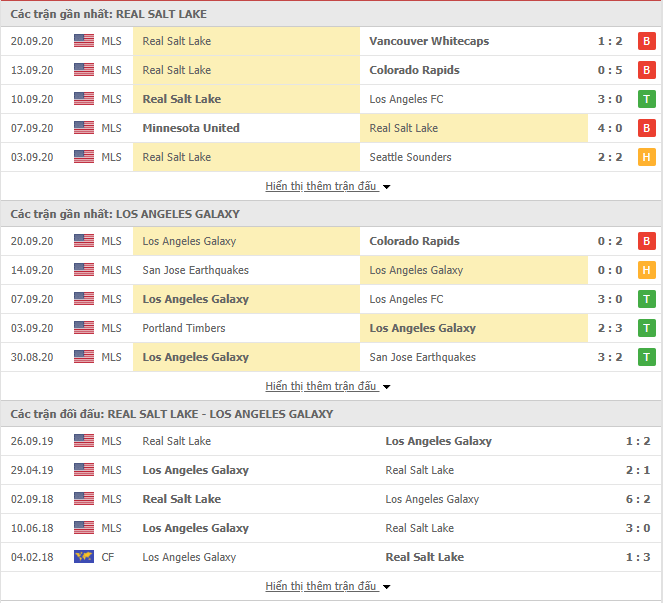Image resolution: width=663 pixels, height=603 pixels.
Task: Open Minnesota United team link
Action: (x=191, y=128)
